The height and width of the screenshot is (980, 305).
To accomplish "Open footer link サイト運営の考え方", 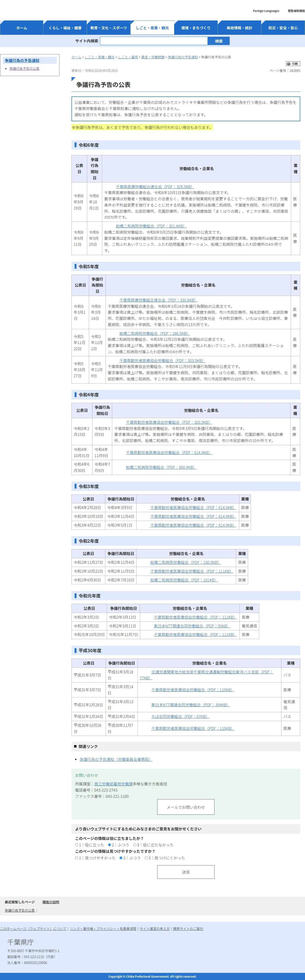I will pyautogui.click(x=155, y=929).
